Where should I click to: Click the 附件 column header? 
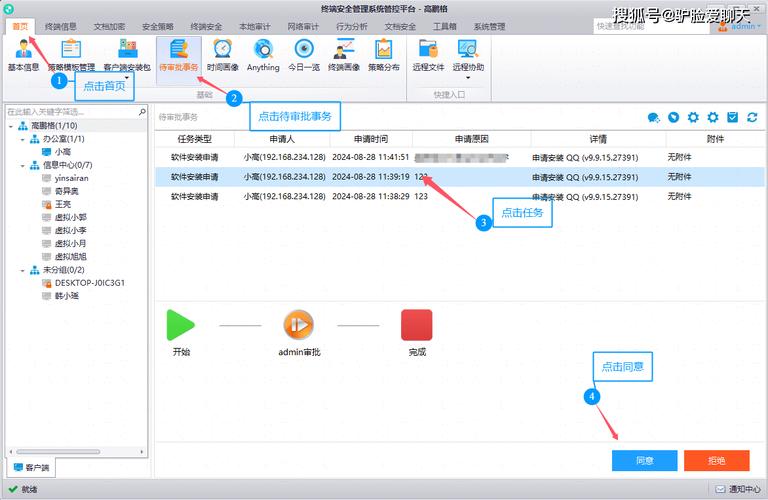click(715, 139)
